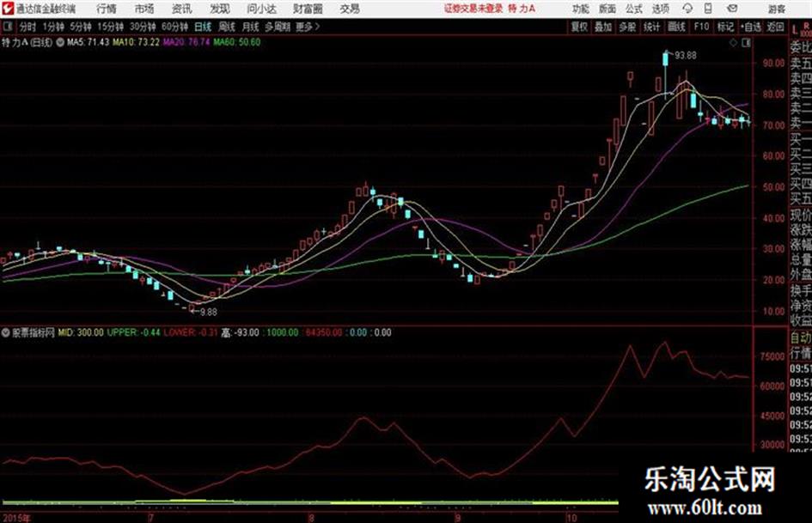Image resolution: width=812 pixels, height=523 pixels.
Task: Click the 特力A(日线) chart title
Action: coord(27,42)
